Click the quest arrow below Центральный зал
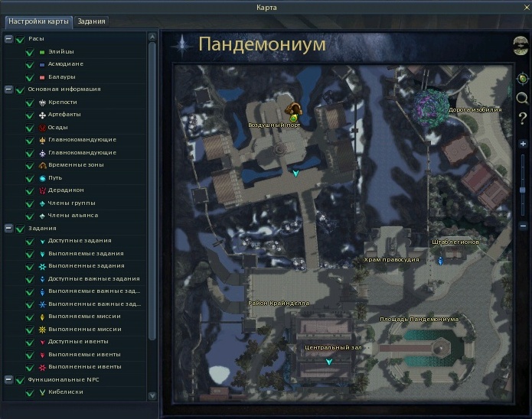Viewport: 532px width, 419px height. tap(328, 362)
